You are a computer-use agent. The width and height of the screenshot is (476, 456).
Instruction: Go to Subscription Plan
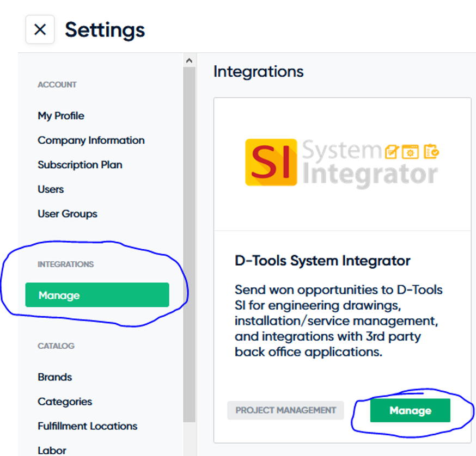click(x=80, y=165)
